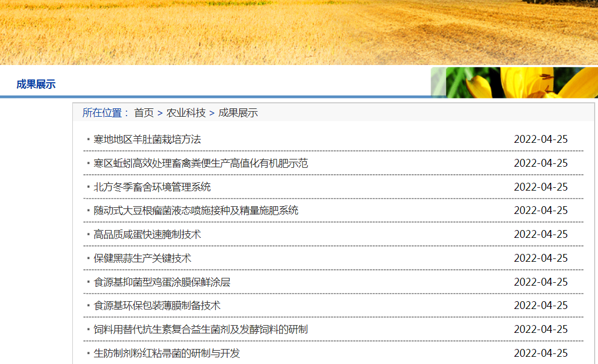Click the date beside 北方冬季畜舍环境管理系统
The image size is (598, 364).
(541, 187)
